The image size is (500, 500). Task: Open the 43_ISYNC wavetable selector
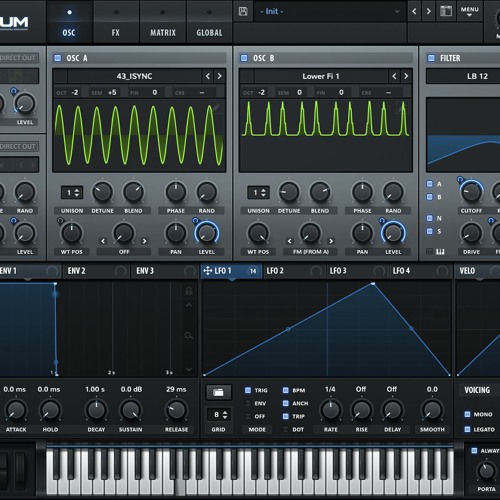(134, 76)
